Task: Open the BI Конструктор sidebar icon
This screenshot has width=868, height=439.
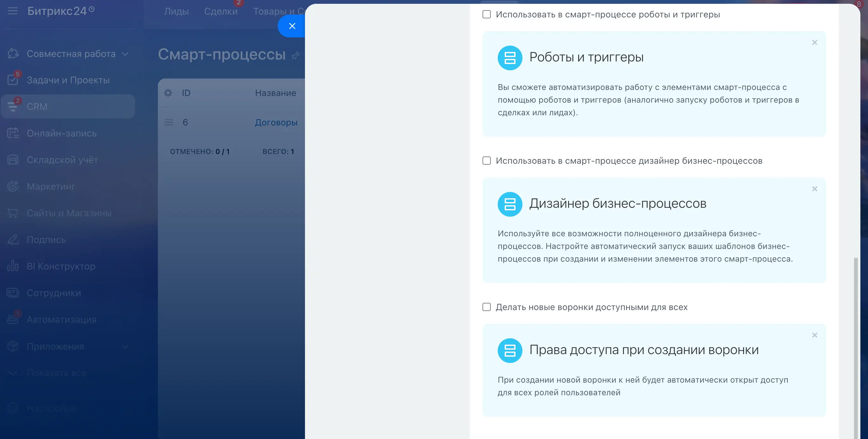Action: pyautogui.click(x=13, y=266)
